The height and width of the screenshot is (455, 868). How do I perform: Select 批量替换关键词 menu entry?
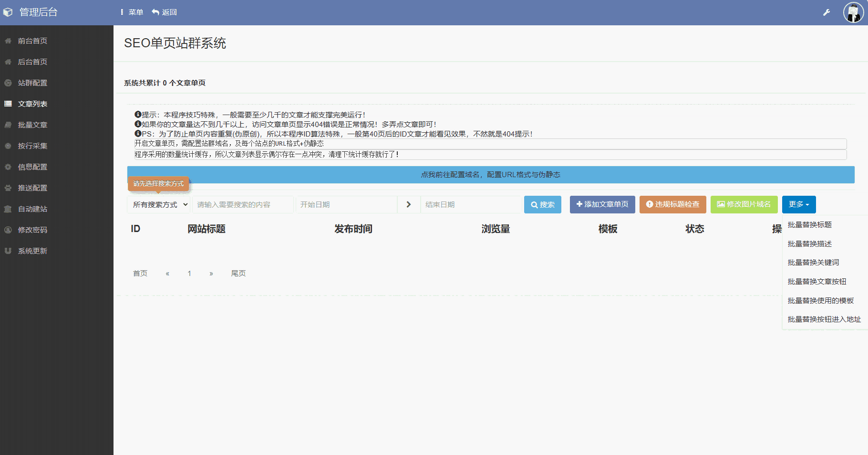813,262
